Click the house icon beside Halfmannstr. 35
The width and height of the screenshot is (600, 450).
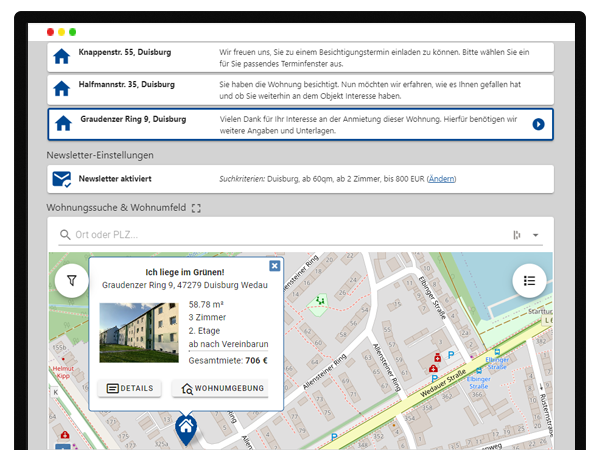tap(62, 90)
